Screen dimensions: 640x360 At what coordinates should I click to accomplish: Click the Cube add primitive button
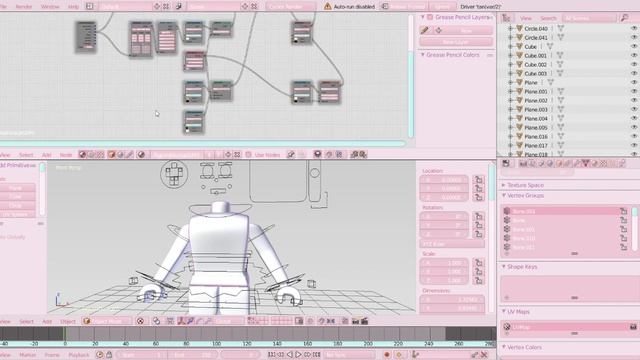point(16,197)
